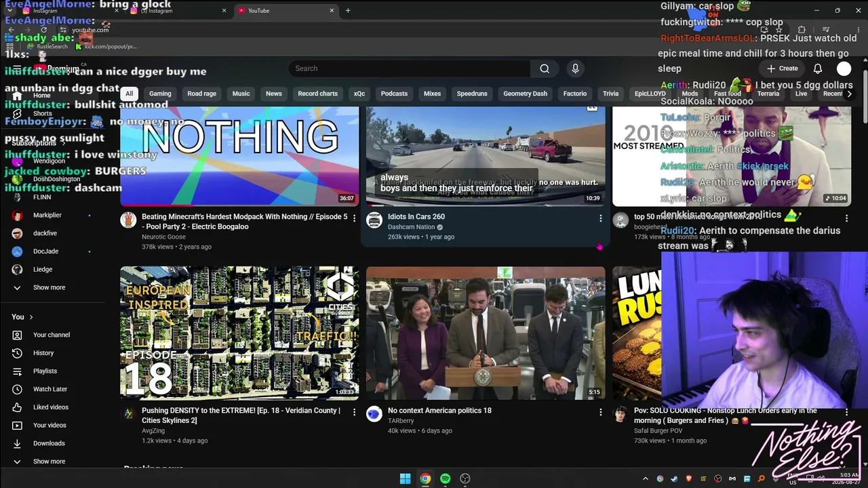Open the Cities Skylines Episode 18 thumbnail
Viewport: 868px width, 488px height.
(x=239, y=333)
